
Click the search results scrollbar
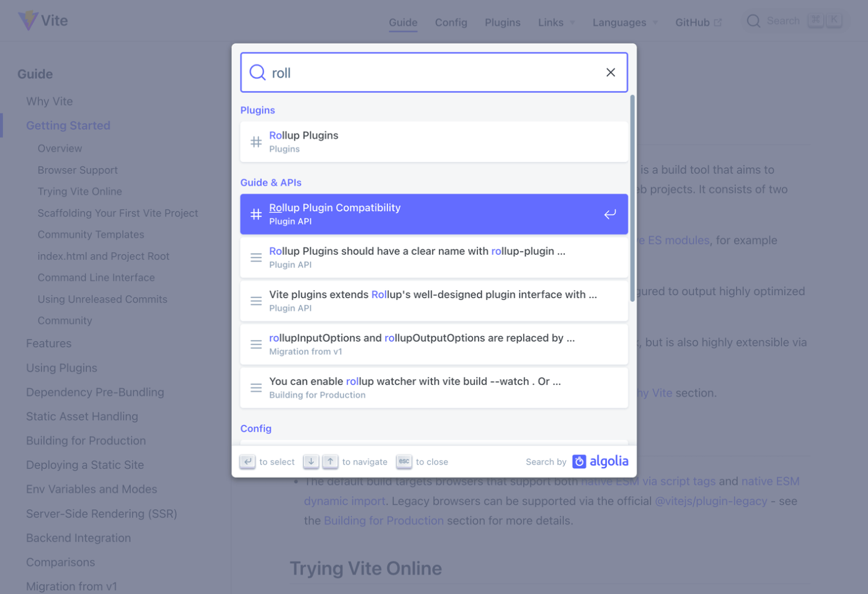point(632,198)
